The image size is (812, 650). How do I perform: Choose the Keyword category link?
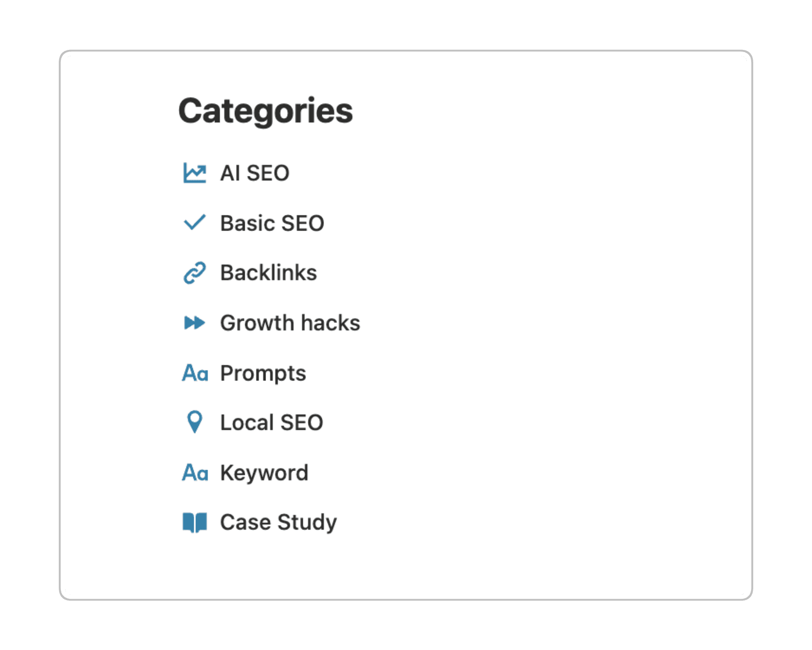[x=264, y=473]
